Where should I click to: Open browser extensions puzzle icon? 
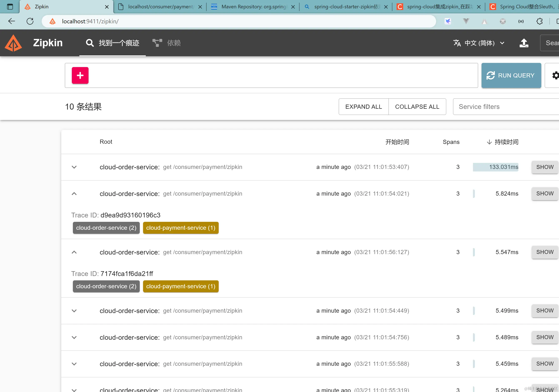pos(539,21)
